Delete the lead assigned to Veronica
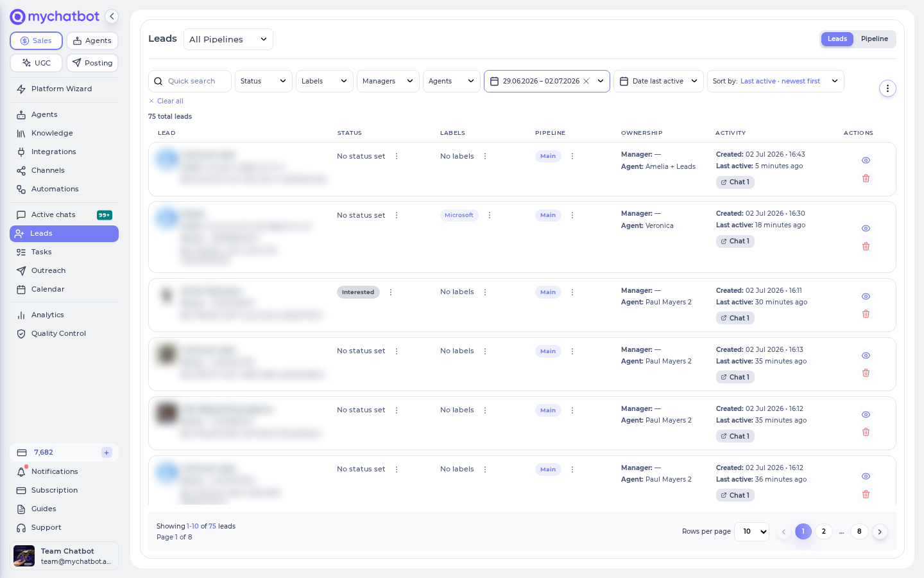Screen dimensions: 924x578 pos(866,247)
